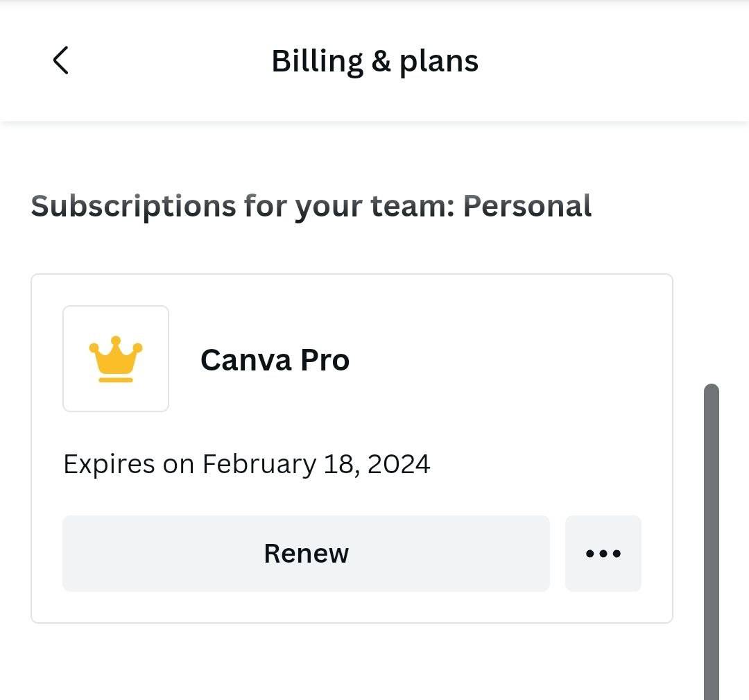This screenshot has height=700, width=749.
Task: Click the vertical scrollbar on the right
Action: (712, 541)
